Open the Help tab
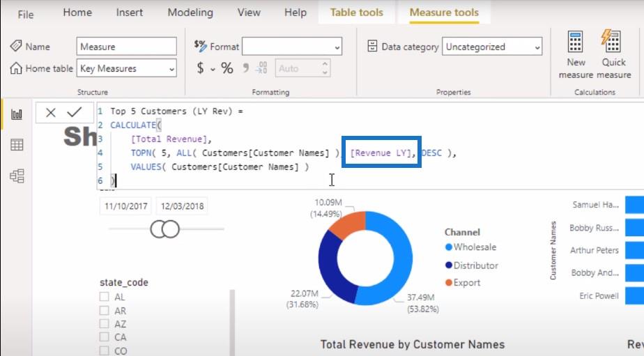 pos(296,13)
